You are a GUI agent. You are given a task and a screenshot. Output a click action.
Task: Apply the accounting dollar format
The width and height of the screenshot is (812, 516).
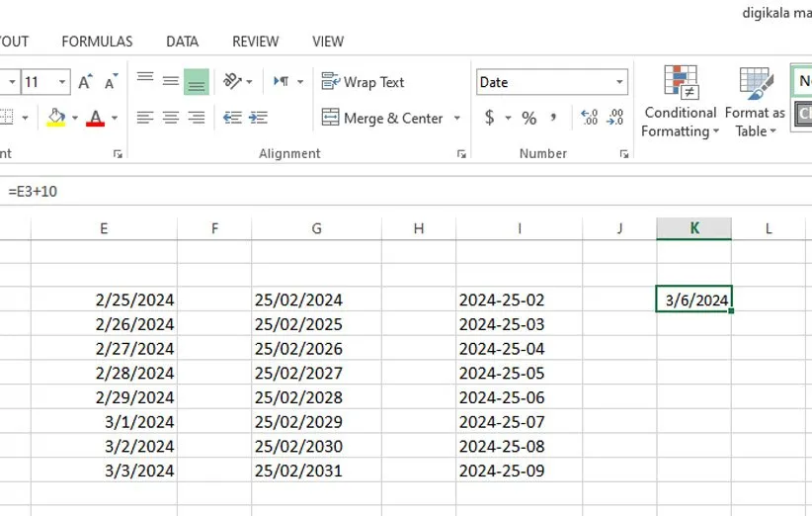pyautogui.click(x=489, y=118)
